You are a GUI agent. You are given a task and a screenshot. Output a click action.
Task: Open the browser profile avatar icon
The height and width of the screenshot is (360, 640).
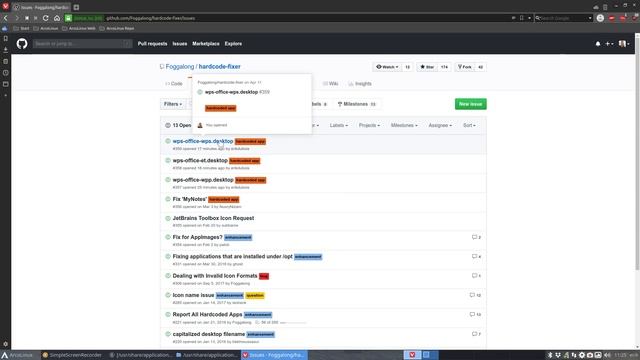600,18
